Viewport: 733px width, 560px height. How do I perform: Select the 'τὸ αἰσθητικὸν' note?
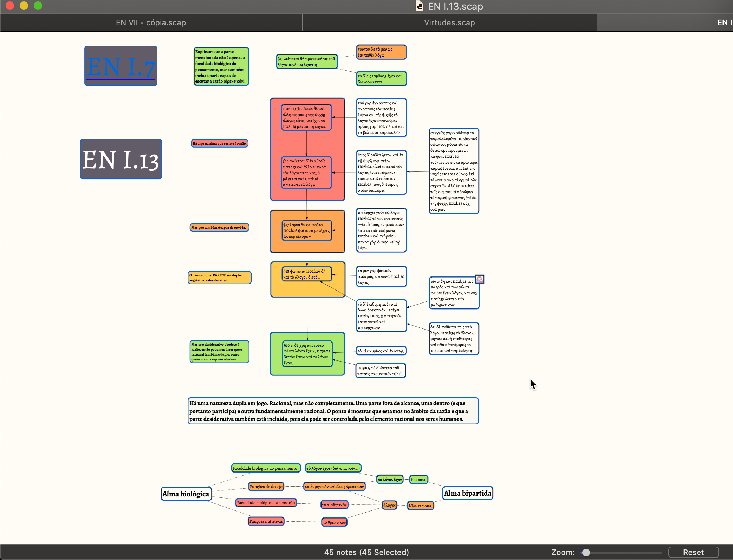335,504
